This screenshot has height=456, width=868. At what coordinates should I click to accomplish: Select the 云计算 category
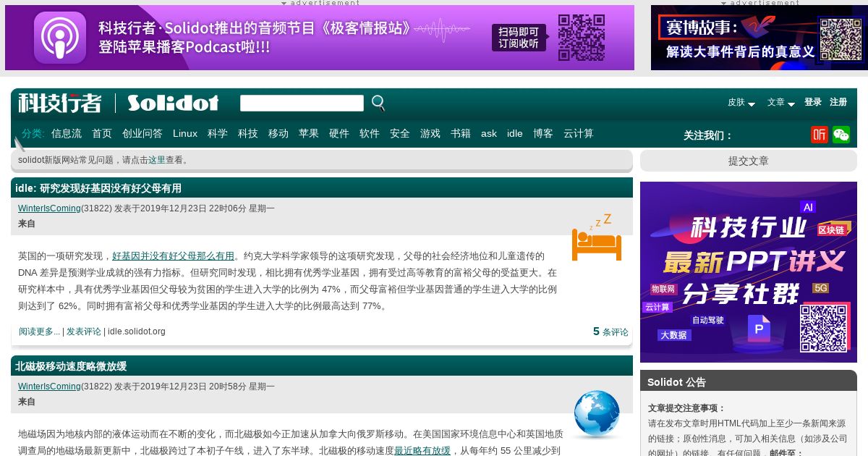[x=579, y=134]
